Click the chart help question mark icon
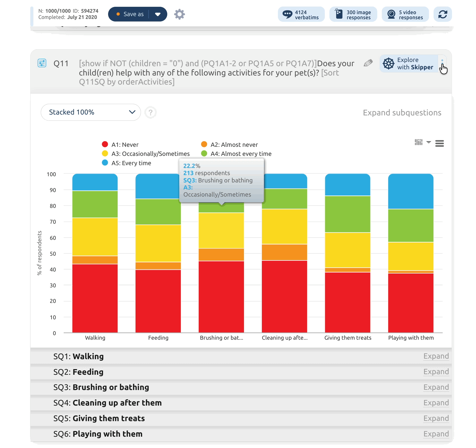This screenshot has width=476, height=448. 151,113
